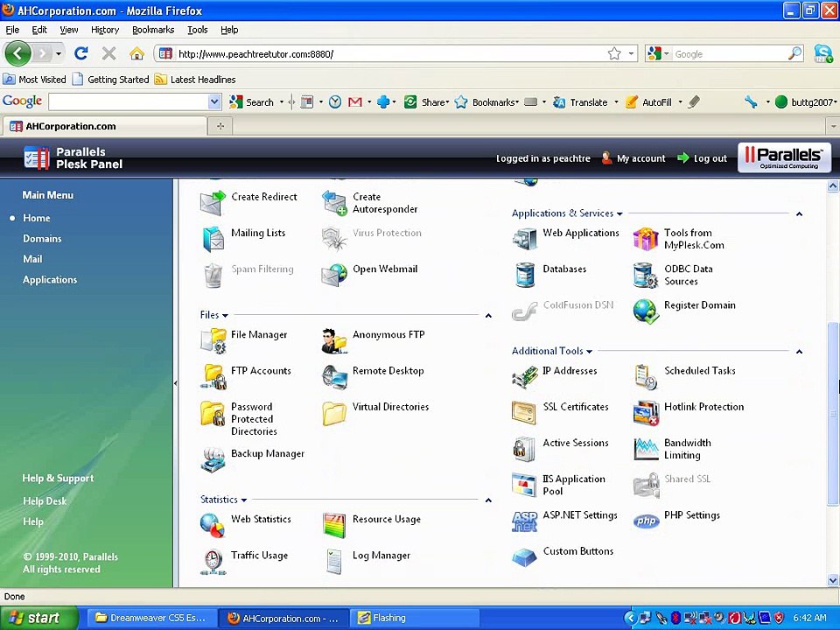The width and height of the screenshot is (840, 630).
Task: Open the ASP.NET Settings icon
Action: coord(524,521)
